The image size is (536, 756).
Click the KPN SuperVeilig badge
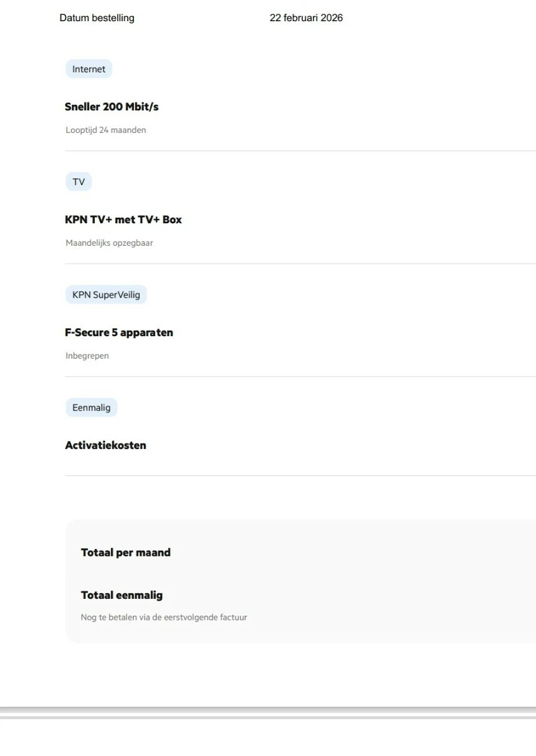tap(106, 295)
